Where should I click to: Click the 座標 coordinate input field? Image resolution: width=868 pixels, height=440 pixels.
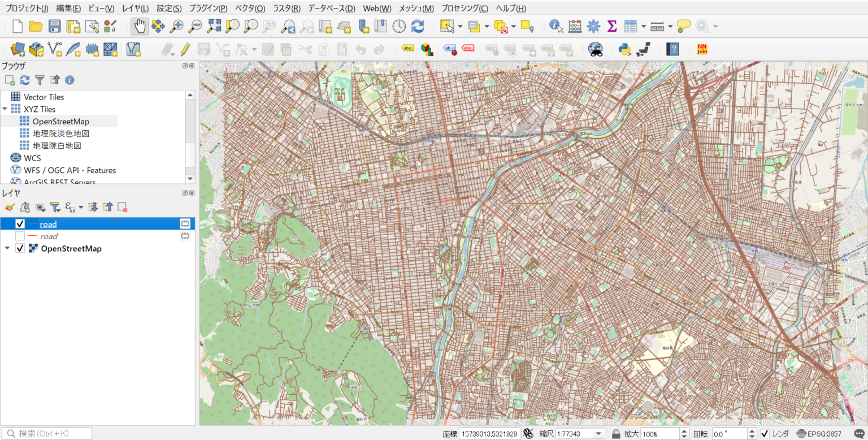tap(492, 433)
